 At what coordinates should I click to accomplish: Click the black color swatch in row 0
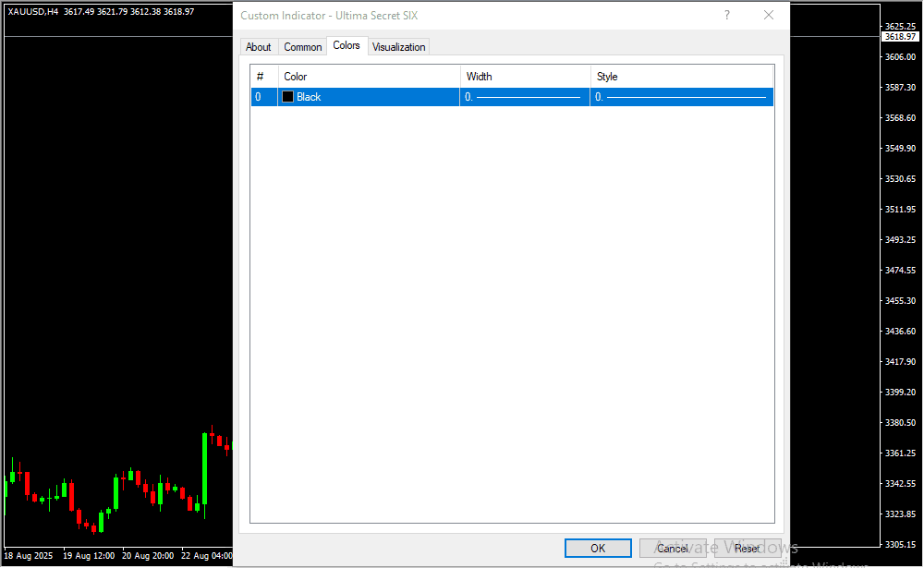(x=288, y=97)
